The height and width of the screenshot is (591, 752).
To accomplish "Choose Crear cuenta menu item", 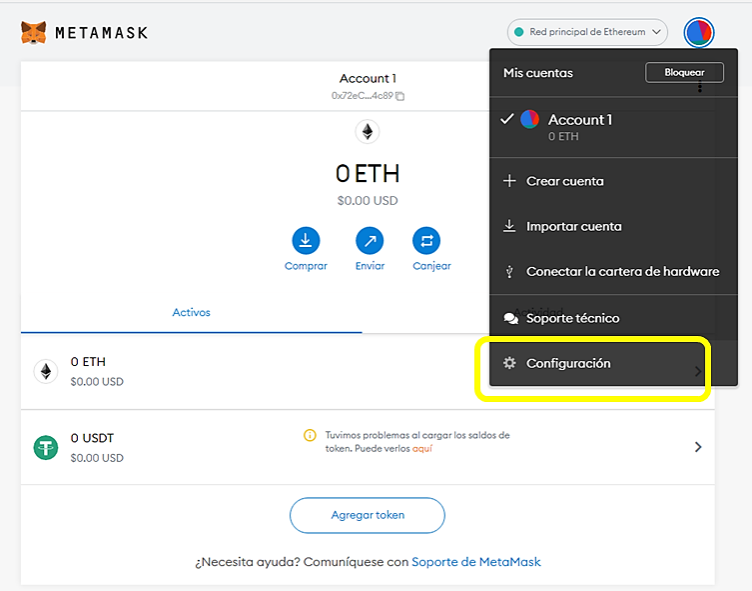I will pyautogui.click(x=613, y=181).
